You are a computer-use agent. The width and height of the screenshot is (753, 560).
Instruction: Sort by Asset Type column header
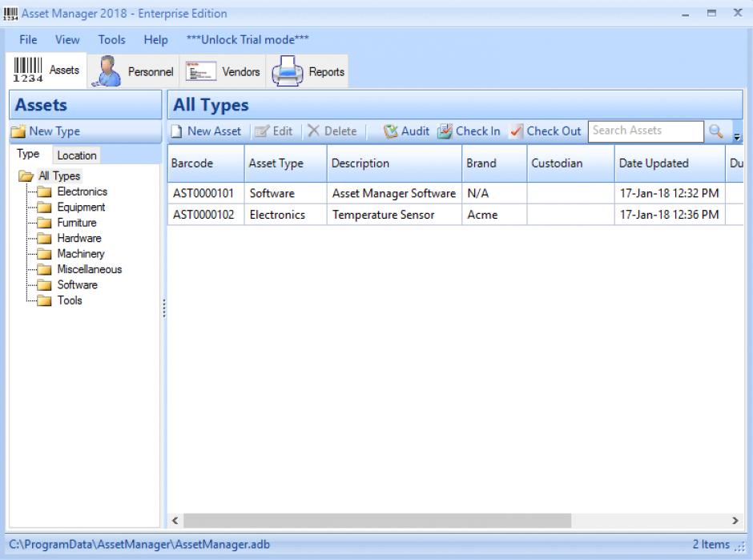[286, 163]
